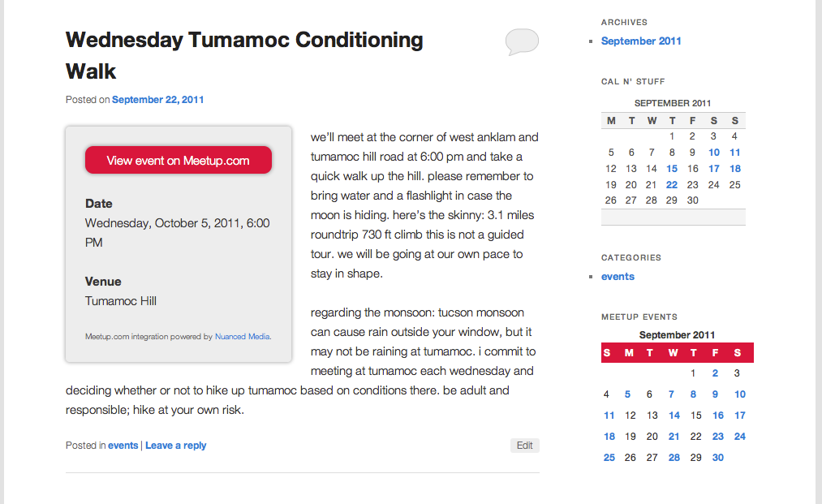Open September 2011 archive link

[641, 41]
